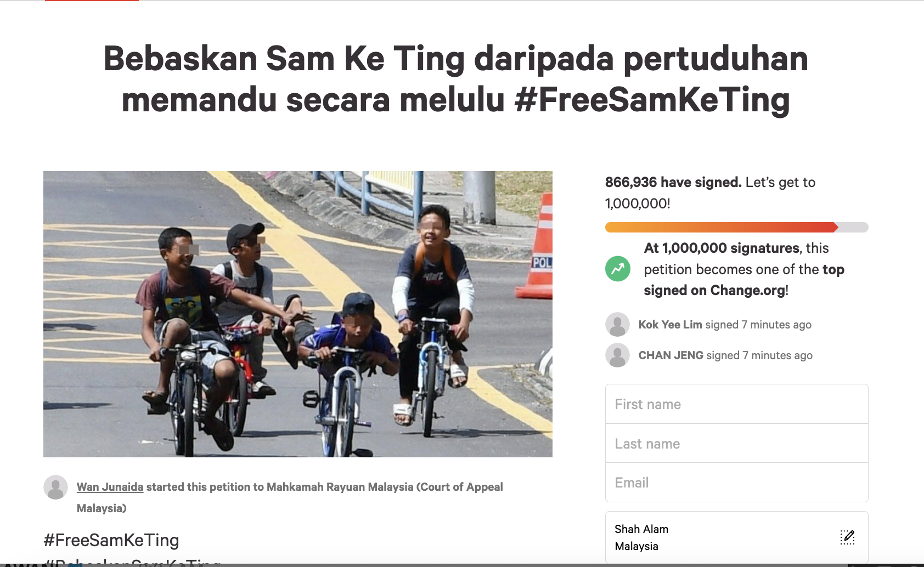Focus the First name field
The height and width of the screenshot is (567, 924).
[736, 404]
